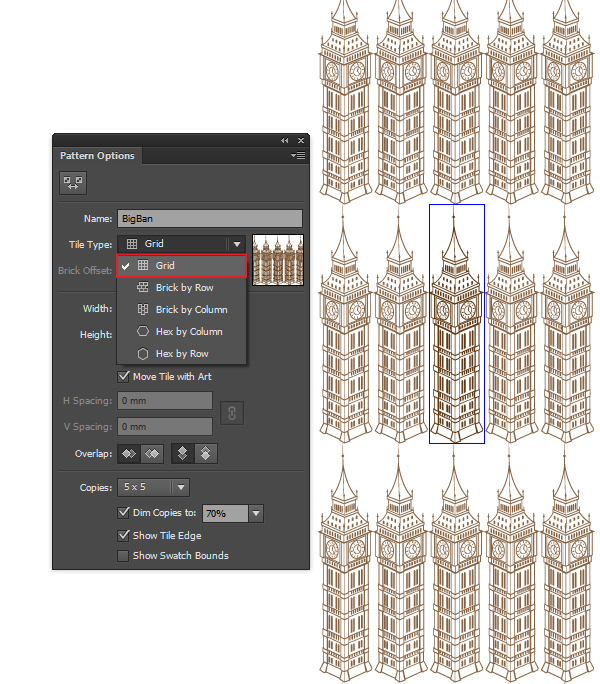The height and width of the screenshot is (684, 600).
Task: Click the spacing link proportions icon
Action: tap(232, 413)
